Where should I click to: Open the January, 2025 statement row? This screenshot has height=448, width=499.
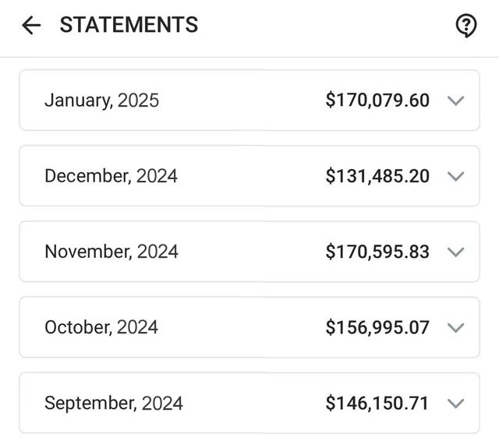(249, 101)
